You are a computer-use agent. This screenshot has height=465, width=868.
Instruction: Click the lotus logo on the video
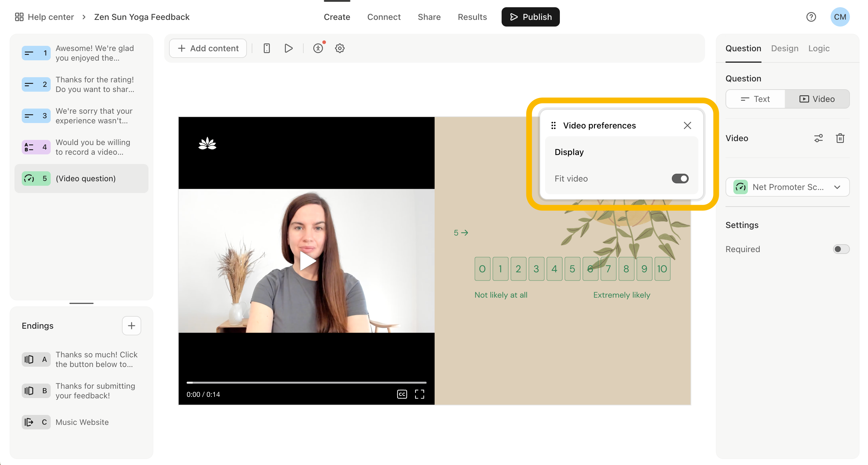(207, 143)
